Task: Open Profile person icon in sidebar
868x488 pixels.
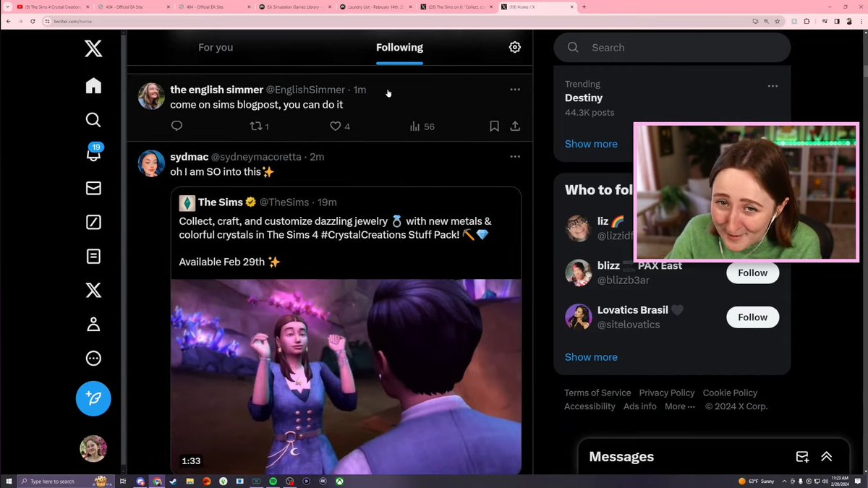Action: (x=93, y=325)
